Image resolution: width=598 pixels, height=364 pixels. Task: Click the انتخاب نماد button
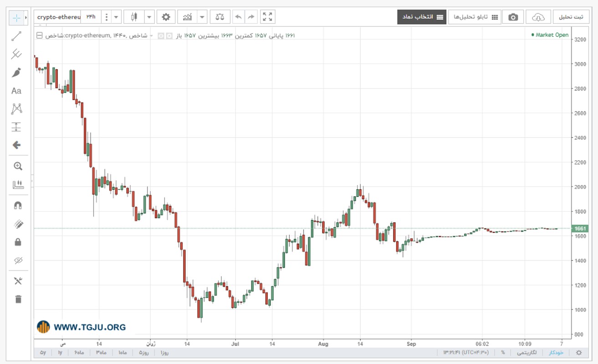pos(422,17)
